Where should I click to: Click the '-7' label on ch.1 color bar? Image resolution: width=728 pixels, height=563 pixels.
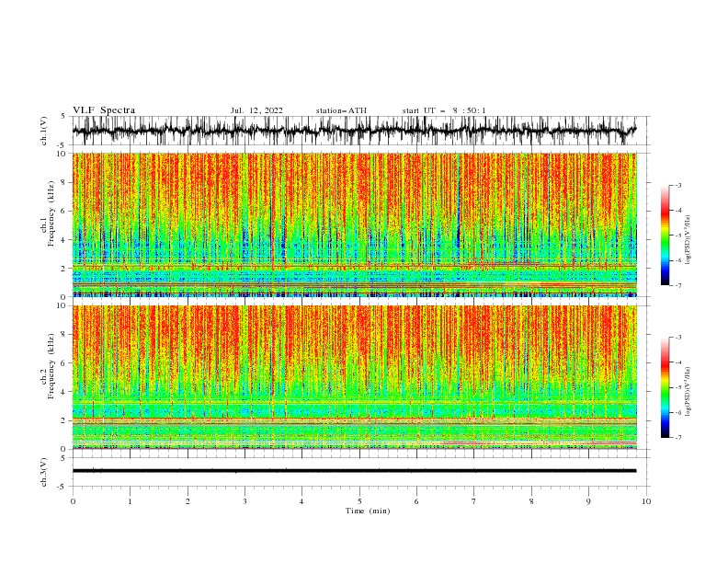pos(677,285)
